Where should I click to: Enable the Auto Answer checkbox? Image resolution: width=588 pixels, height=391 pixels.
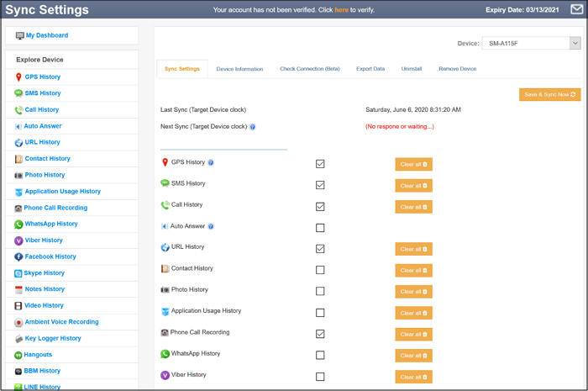tap(320, 228)
